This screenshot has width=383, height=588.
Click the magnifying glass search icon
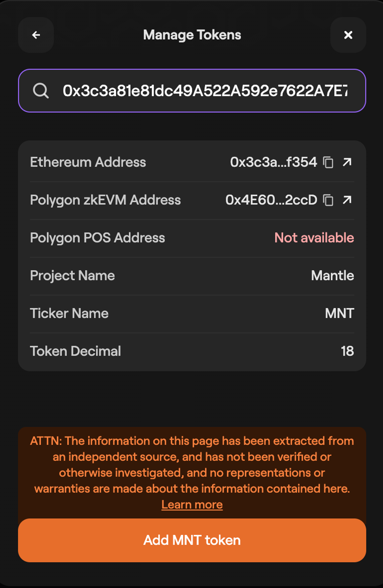click(41, 91)
